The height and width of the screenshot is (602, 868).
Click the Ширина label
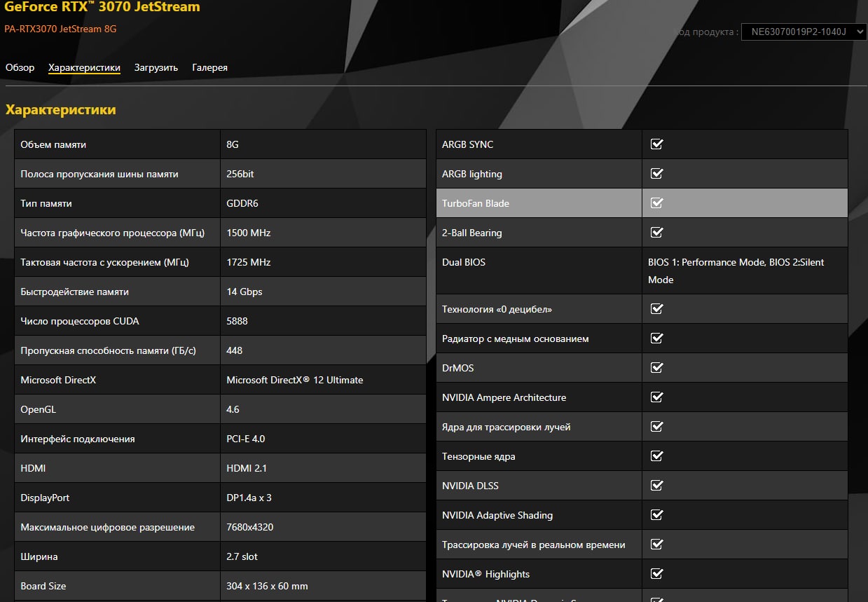[39, 556]
